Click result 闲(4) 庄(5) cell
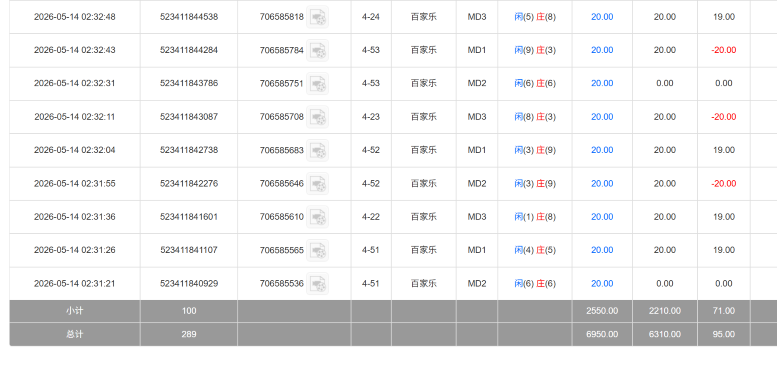This screenshot has width=777, height=366. (535, 250)
